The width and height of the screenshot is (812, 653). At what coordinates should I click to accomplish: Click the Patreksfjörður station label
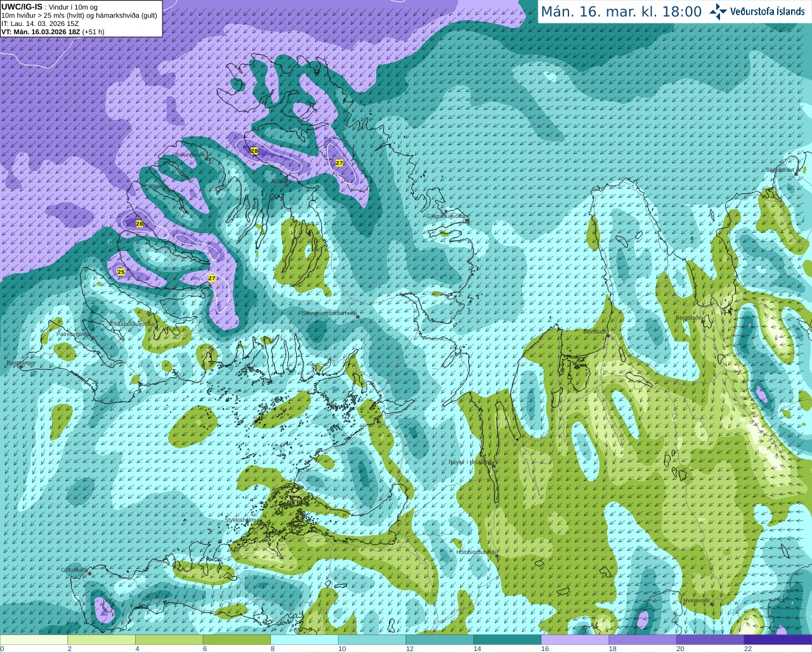[x=74, y=333]
